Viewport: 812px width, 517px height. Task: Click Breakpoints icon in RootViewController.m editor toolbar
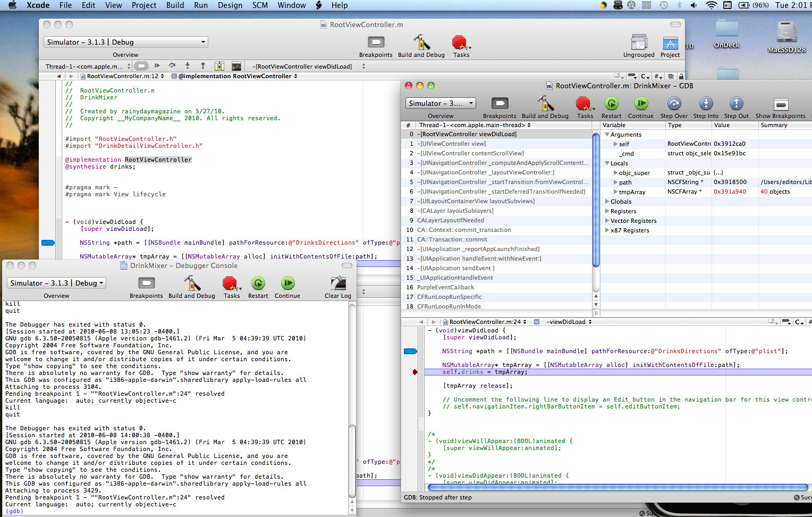pos(376,43)
